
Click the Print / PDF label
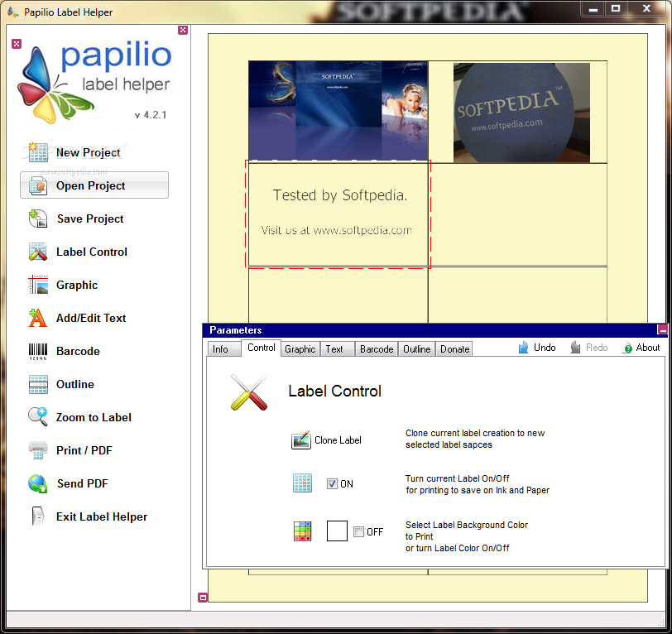point(84,450)
